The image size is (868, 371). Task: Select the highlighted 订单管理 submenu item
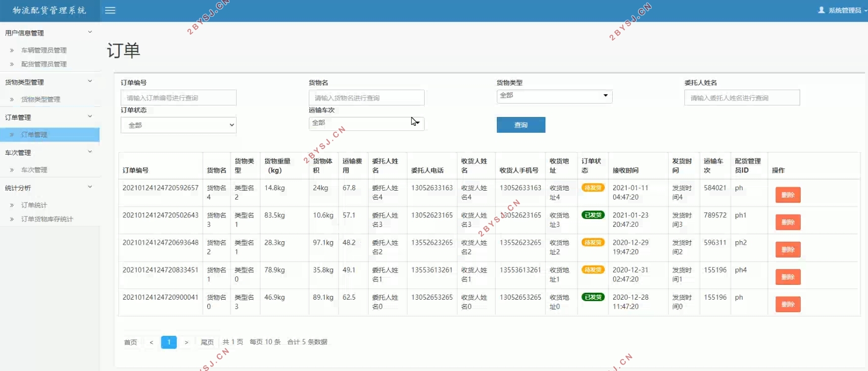(x=49, y=134)
